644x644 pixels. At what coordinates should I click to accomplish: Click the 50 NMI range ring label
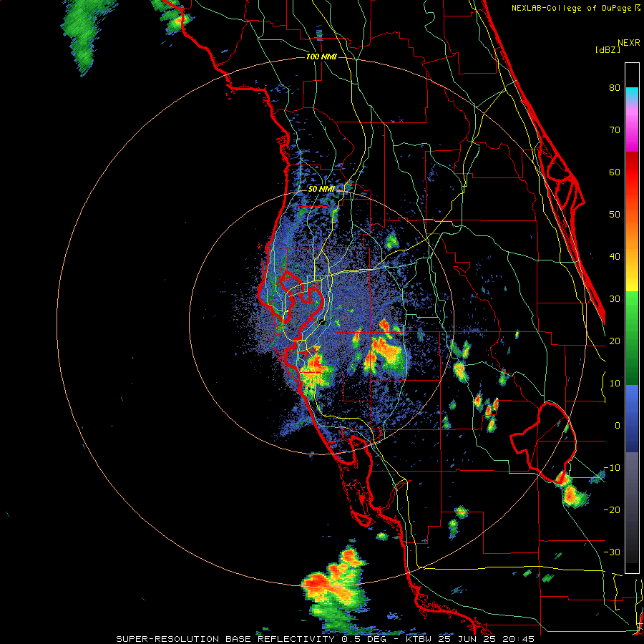pos(321,190)
